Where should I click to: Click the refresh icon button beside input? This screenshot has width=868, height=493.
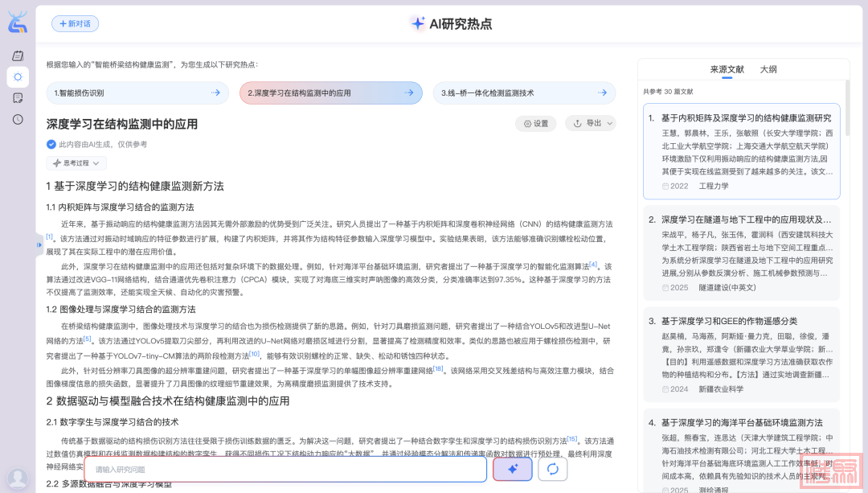click(552, 470)
